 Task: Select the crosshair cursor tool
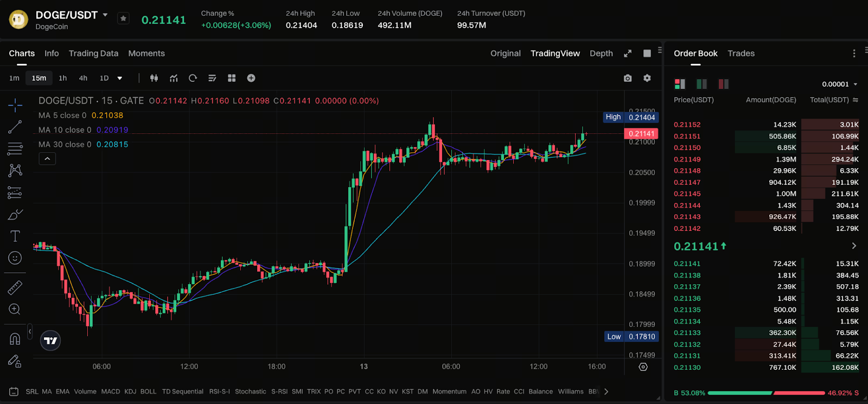(15, 104)
